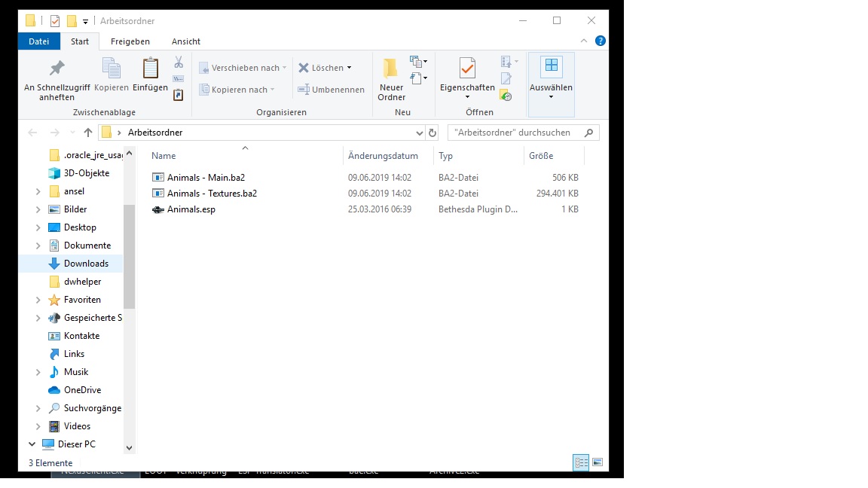Screen dimensions: 868x488
Task: Refresh the Arbeitsordner address bar
Action: pyautogui.click(x=432, y=133)
